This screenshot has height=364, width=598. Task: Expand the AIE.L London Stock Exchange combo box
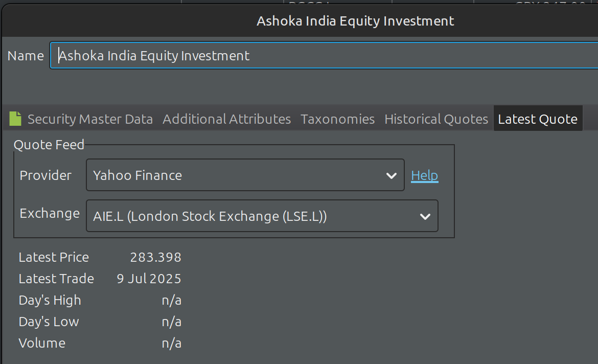pos(262,216)
